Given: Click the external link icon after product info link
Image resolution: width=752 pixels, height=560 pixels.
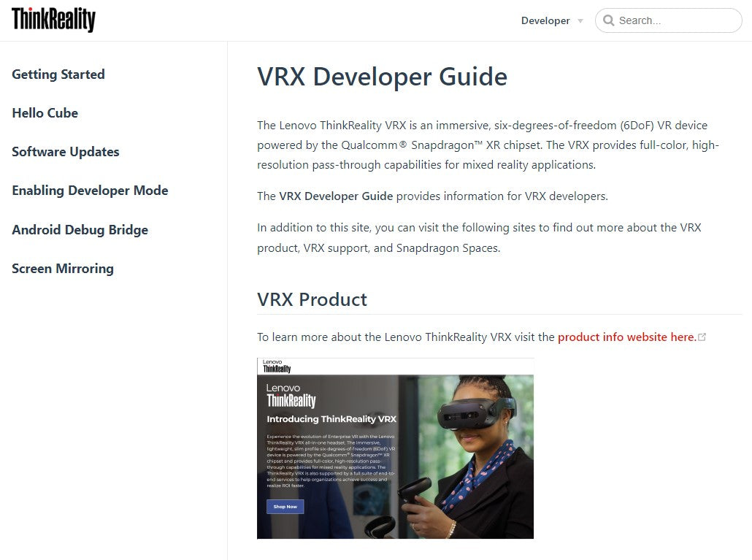Looking at the screenshot, I should [702, 337].
